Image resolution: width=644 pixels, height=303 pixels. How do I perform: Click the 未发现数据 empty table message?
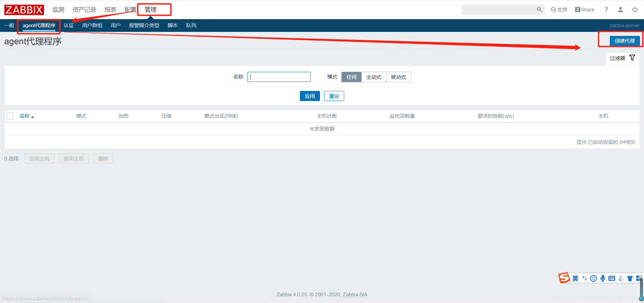tap(322, 129)
